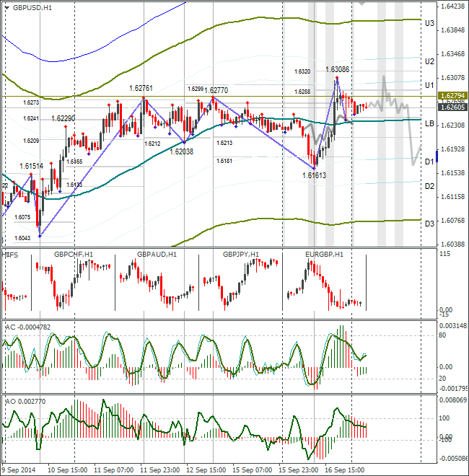The height and width of the screenshot is (476, 469).
Task: Click the olive 1.62794 price level tag
Action: point(452,96)
